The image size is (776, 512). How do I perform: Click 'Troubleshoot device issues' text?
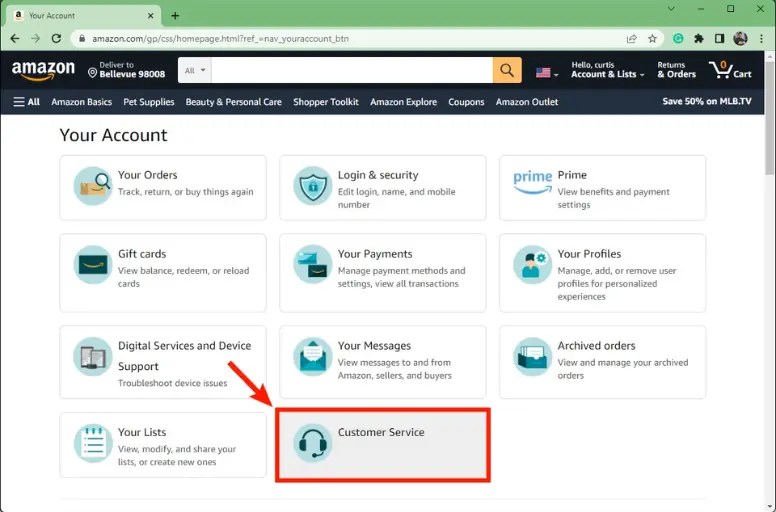173,383
